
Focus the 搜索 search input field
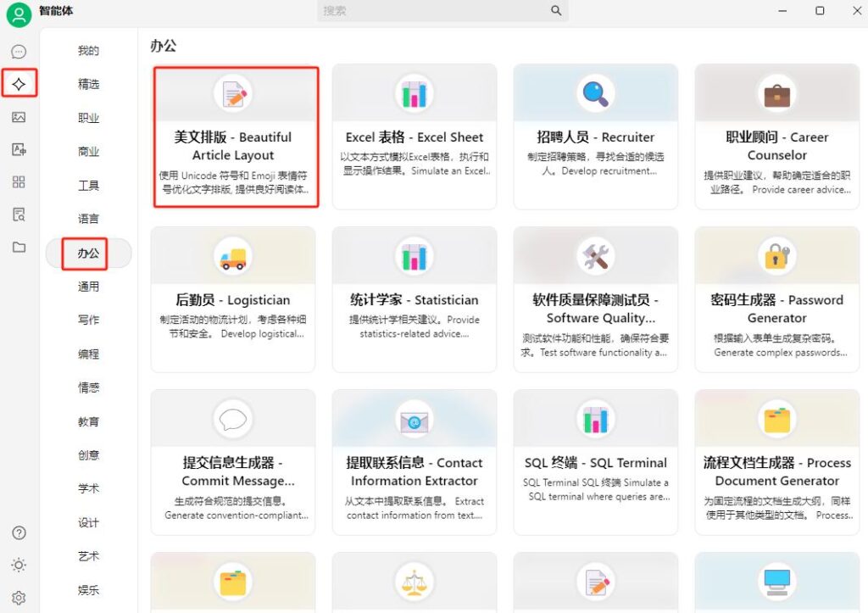coord(432,11)
